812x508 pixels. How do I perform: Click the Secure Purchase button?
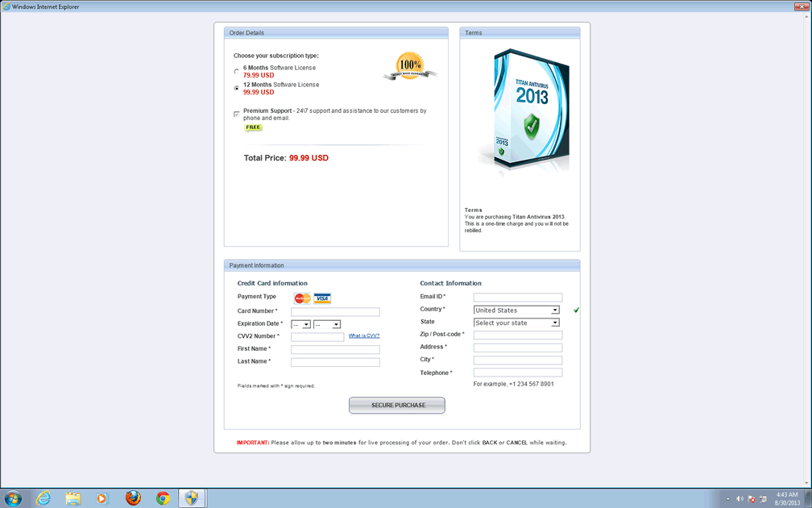397,405
